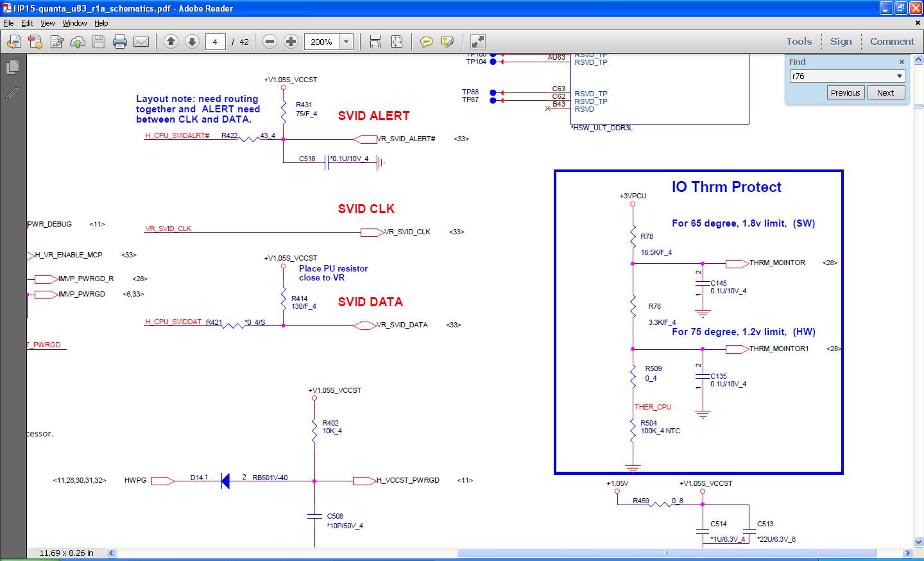Zoom in using the plus button

291,42
